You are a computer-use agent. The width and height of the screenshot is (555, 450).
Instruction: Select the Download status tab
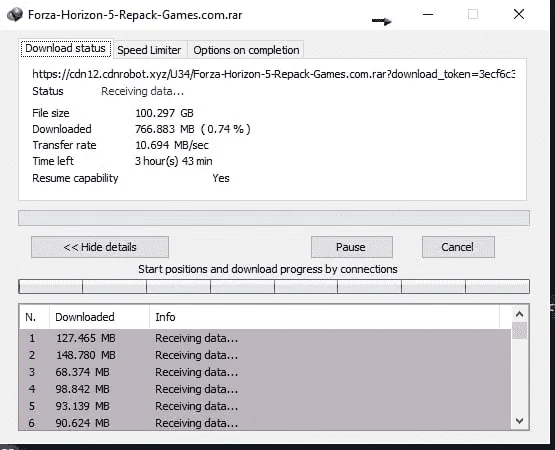(x=65, y=49)
